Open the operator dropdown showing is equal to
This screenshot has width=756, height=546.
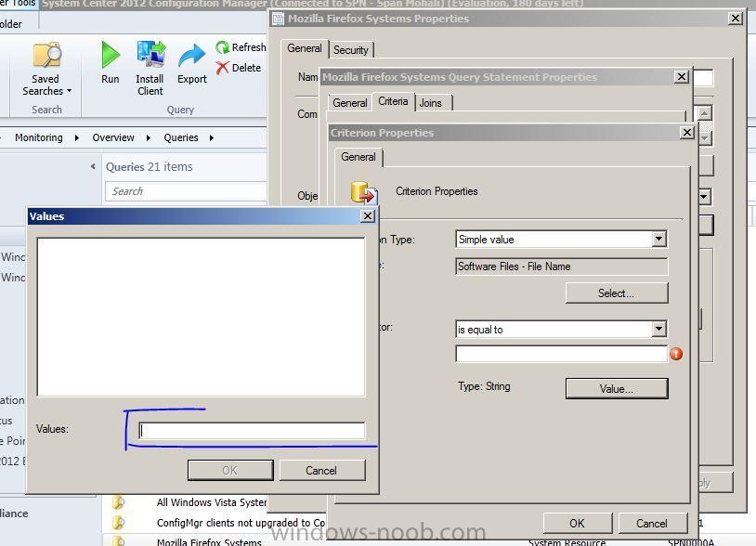658,329
